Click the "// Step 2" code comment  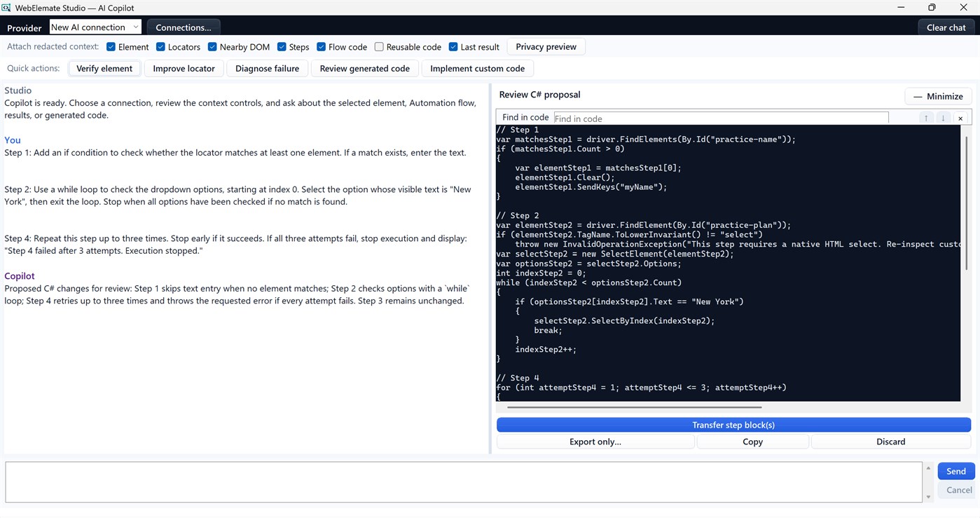518,216
